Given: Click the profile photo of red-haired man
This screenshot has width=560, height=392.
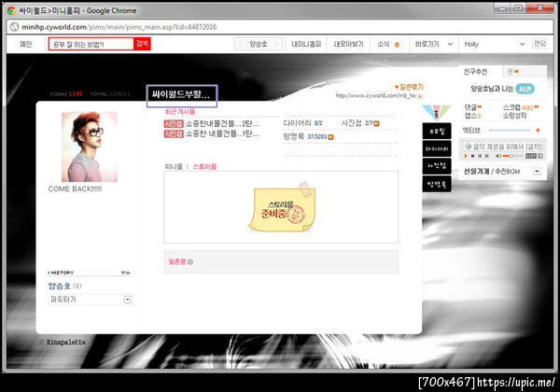Looking at the screenshot, I should click(x=90, y=147).
